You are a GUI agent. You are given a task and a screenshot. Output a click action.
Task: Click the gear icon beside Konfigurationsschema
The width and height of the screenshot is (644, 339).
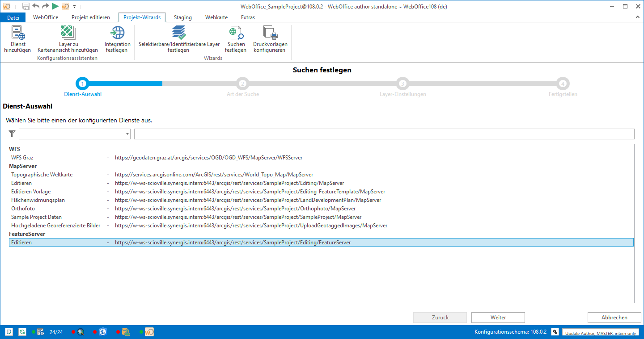(555, 332)
